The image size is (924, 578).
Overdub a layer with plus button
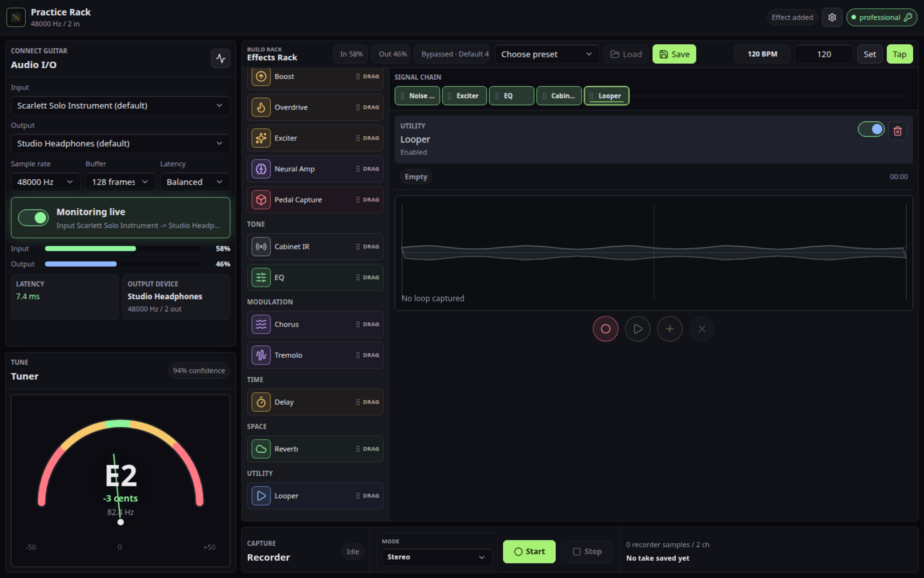click(669, 329)
